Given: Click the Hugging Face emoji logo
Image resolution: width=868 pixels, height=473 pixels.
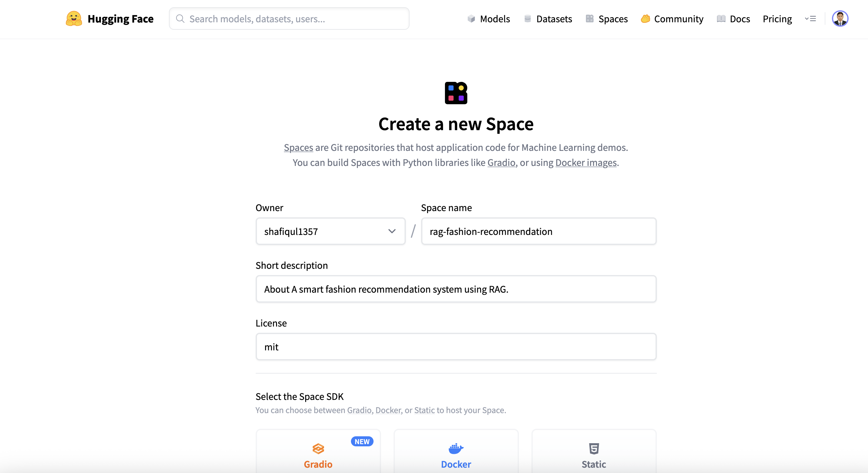Looking at the screenshot, I should 73,19.
